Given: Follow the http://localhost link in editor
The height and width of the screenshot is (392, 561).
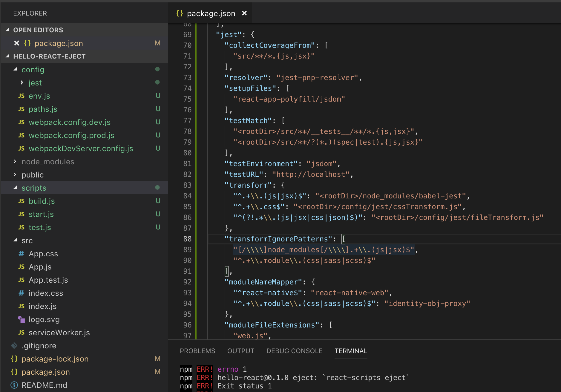Looking at the screenshot, I should tap(311, 174).
